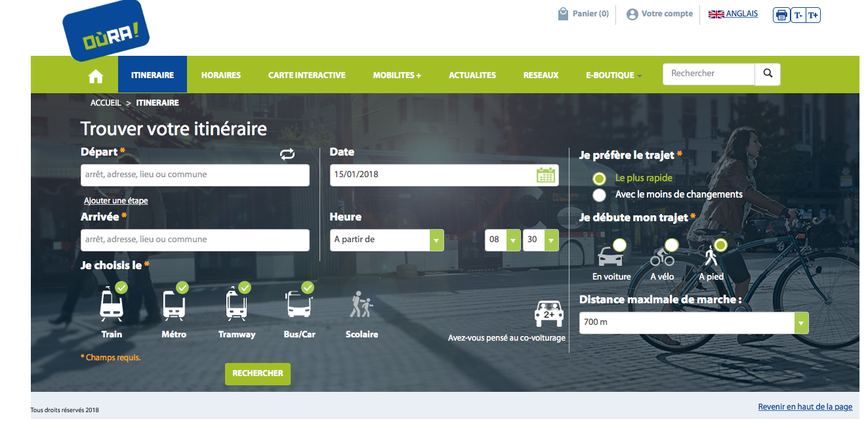Open the MOBILITES + tab
Viewport: 868px width, 424px height.
[x=397, y=75]
